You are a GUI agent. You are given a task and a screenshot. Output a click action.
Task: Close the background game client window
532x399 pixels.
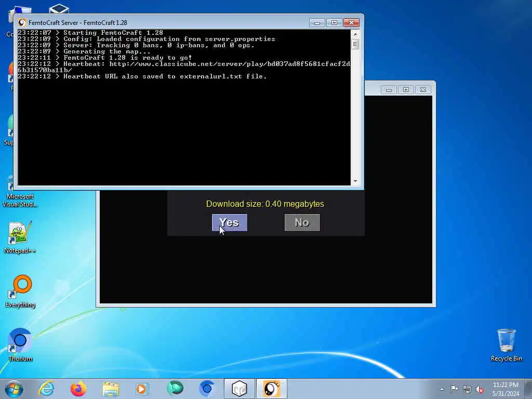tap(423, 90)
